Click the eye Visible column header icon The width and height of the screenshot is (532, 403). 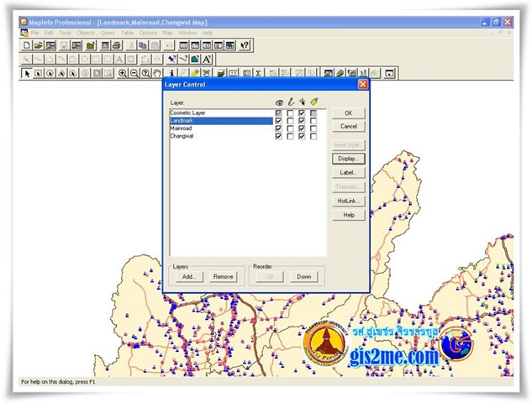click(279, 102)
